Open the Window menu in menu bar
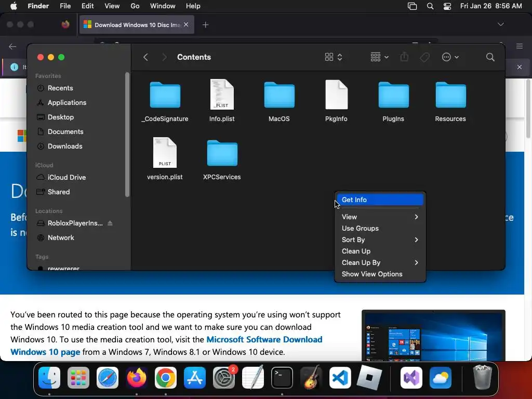 click(x=163, y=6)
